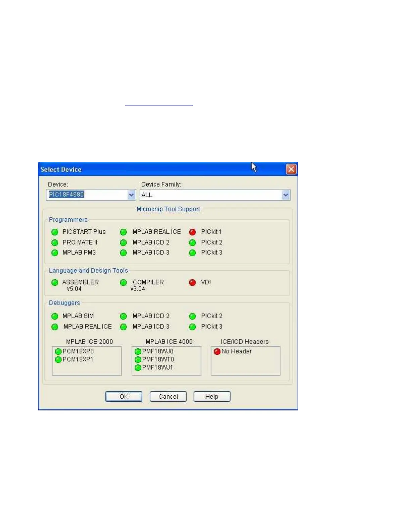Viewport: 411px width, 532px height.
Task: Click the MPLAB PM3 label
Action: (x=79, y=252)
